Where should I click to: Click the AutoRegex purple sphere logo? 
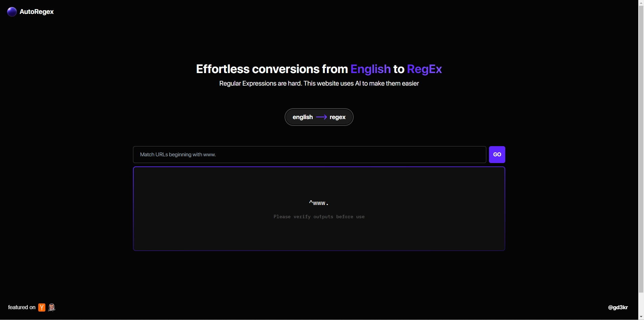click(12, 12)
